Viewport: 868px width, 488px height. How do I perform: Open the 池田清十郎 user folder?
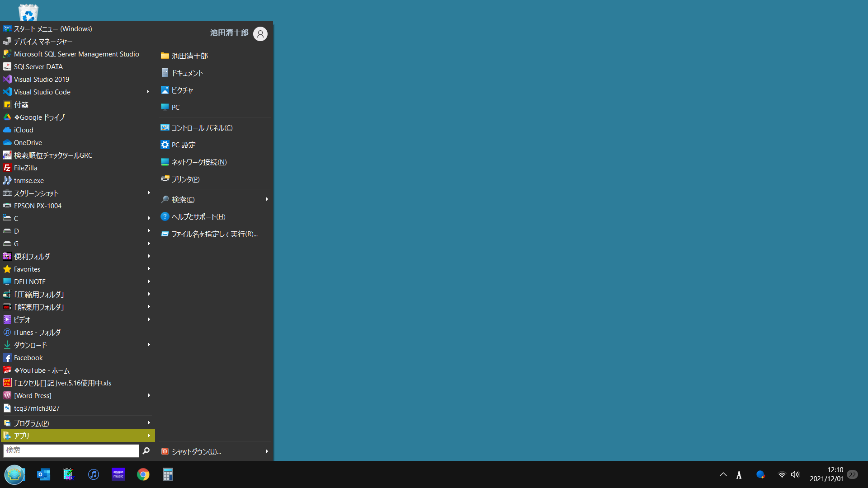(x=215, y=56)
